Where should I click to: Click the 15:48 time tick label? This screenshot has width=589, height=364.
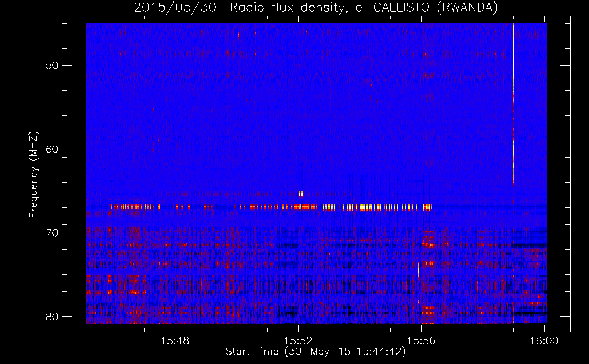coord(175,341)
